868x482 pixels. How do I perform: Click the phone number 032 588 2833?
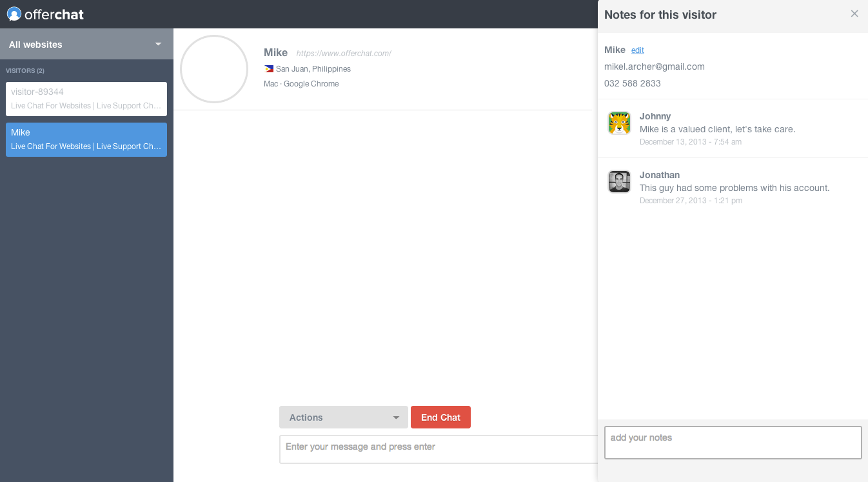[632, 83]
